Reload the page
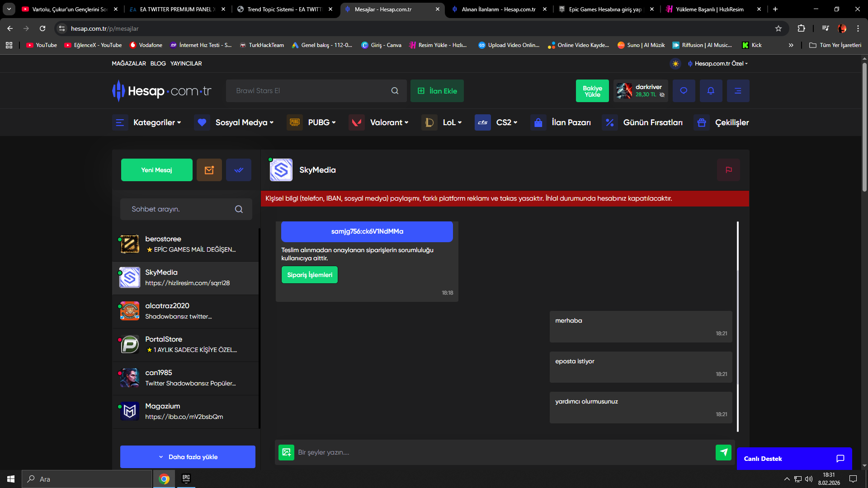This screenshot has height=488, width=868. [x=42, y=28]
